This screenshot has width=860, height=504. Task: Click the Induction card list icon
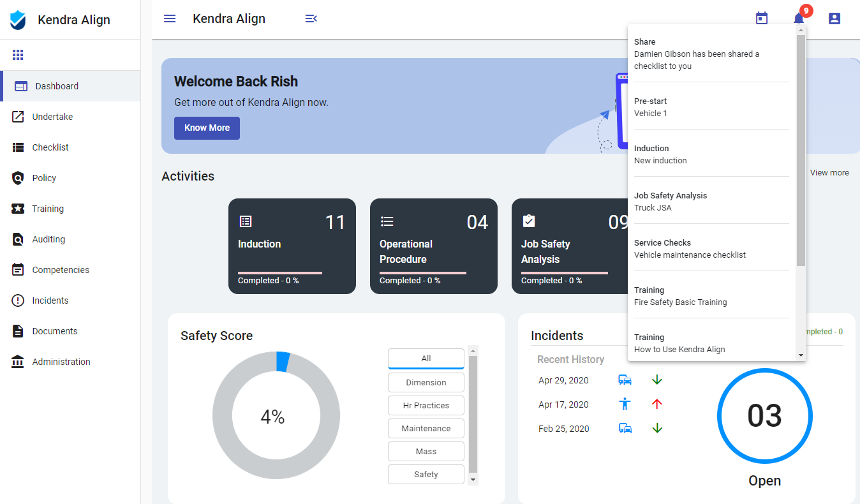246,221
